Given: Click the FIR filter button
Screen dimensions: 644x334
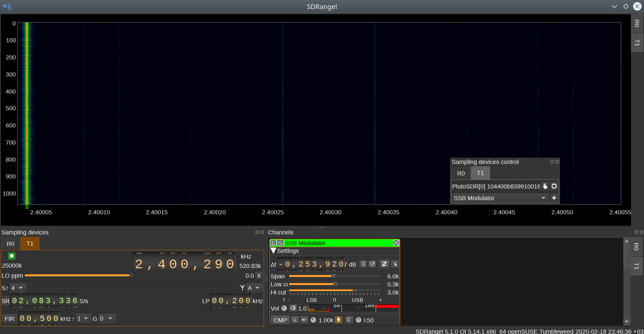Looking at the screenshot, I should tap(9, 319).
